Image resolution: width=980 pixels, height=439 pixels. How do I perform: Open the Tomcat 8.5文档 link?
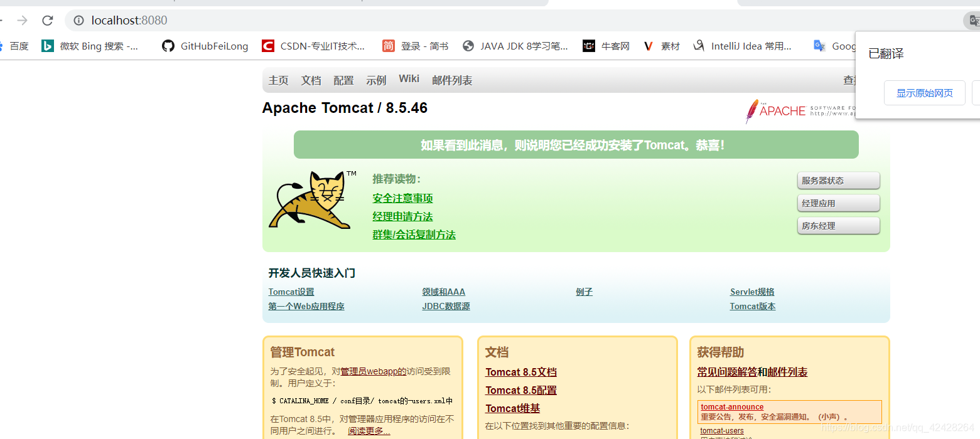click(x=521, y=372)
